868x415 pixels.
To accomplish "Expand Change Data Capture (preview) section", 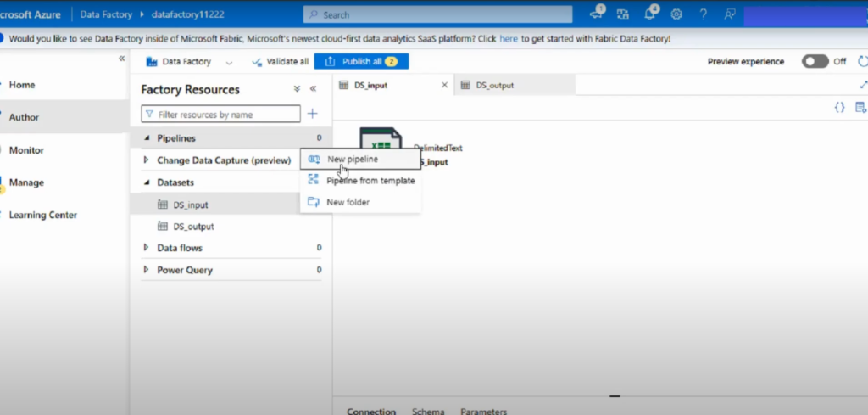I will [x=147, y=160].
